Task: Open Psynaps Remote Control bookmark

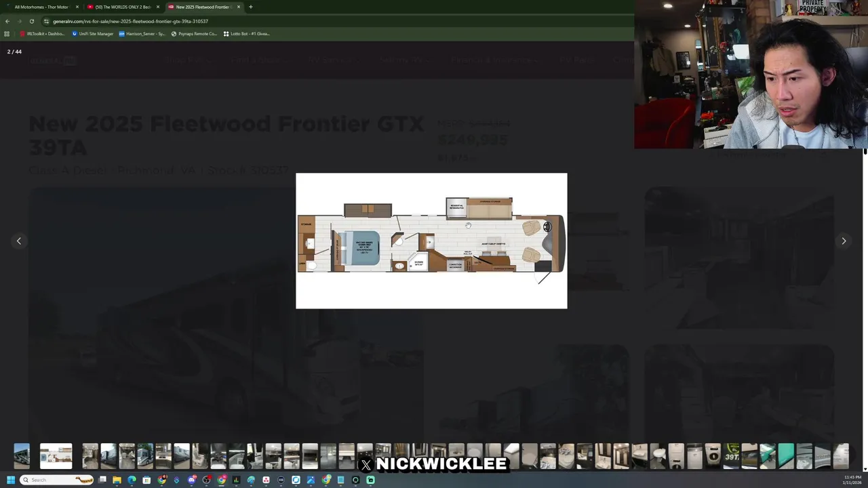Action: coord(194,33)
